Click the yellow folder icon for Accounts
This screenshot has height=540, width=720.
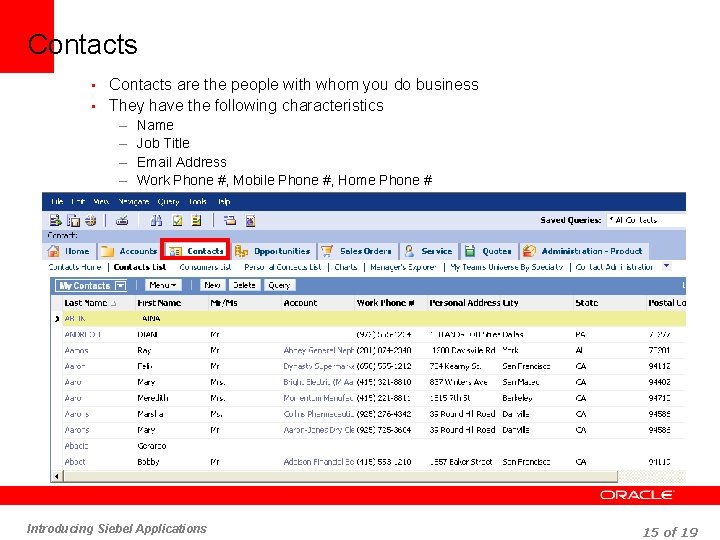107,251
